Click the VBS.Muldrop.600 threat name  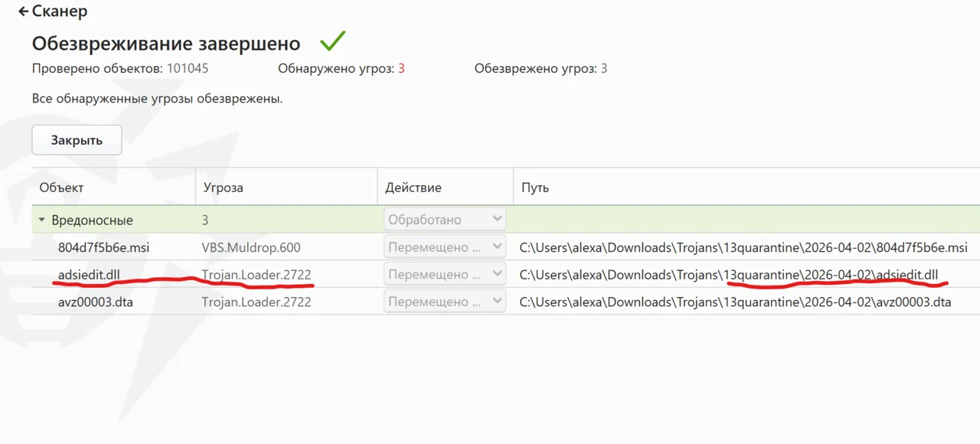click(251, 247)
